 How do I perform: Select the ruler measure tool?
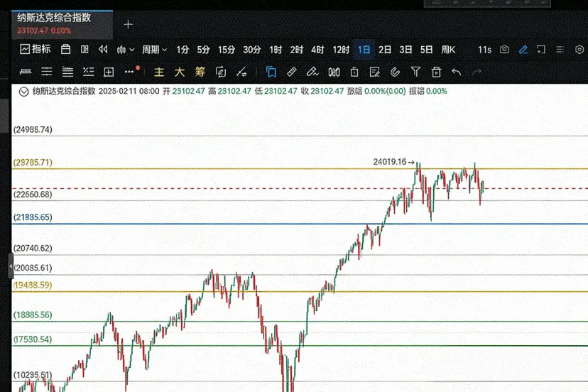click(x=292, y=72)
